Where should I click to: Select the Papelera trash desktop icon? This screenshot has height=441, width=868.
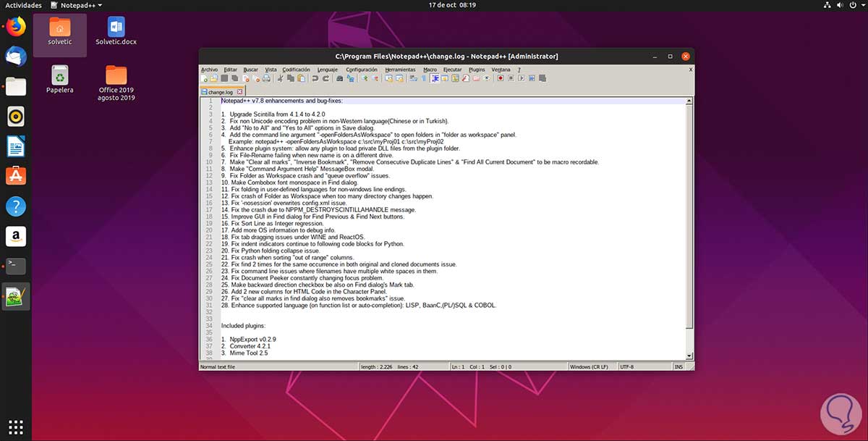pyautogui.click(x=59, y=79)
